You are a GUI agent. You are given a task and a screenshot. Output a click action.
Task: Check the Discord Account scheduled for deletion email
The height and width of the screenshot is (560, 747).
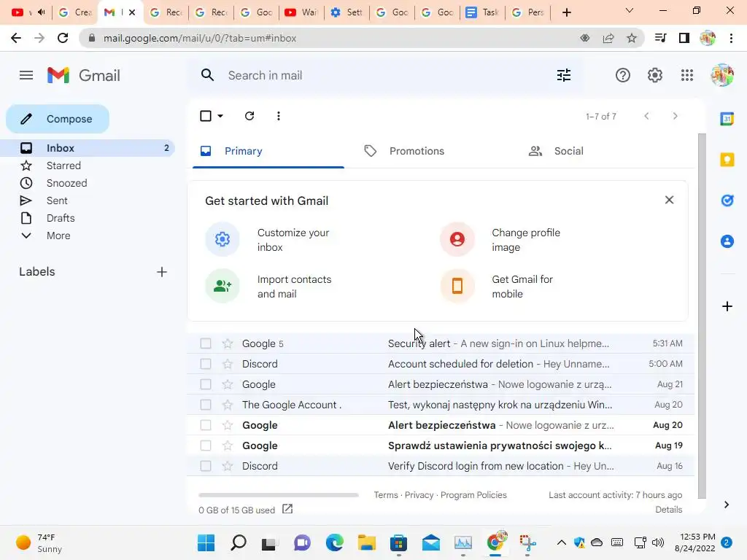coord(205,364)
